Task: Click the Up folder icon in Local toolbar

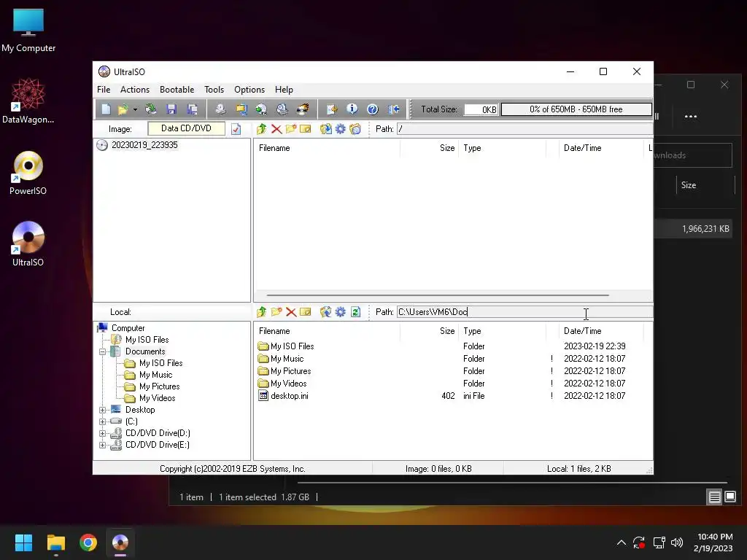Action: [262, 312]
